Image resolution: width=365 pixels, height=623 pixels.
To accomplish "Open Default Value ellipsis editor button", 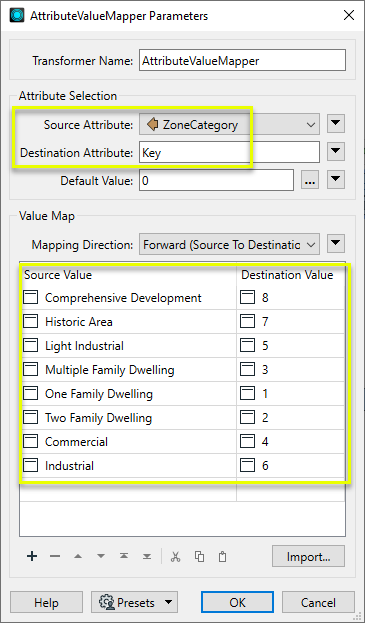I will (310, 181).
